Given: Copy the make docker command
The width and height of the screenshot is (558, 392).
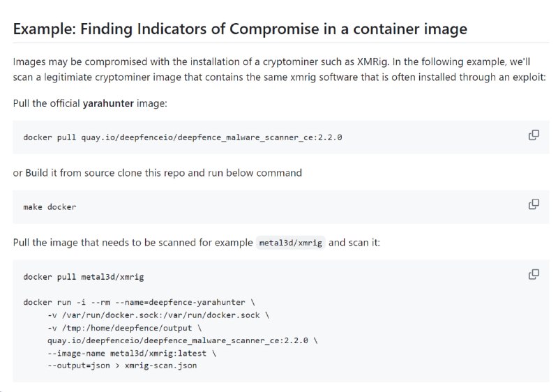Looking at the screenshot, I should [x=534, y=204].
